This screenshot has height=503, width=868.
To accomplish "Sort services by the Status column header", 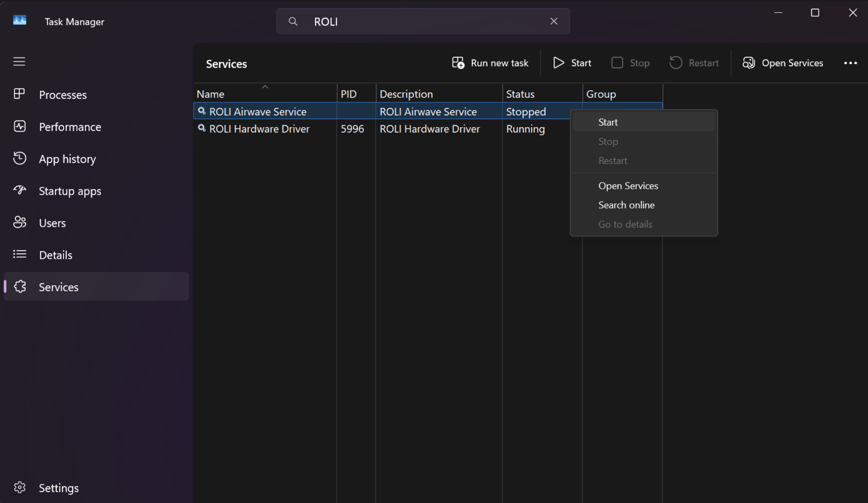I will 520,94.
